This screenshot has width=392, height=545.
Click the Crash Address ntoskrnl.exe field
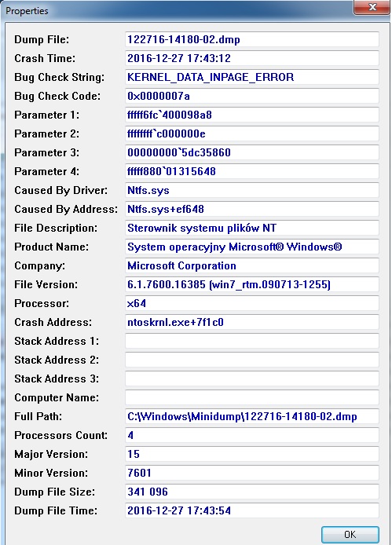252,322
